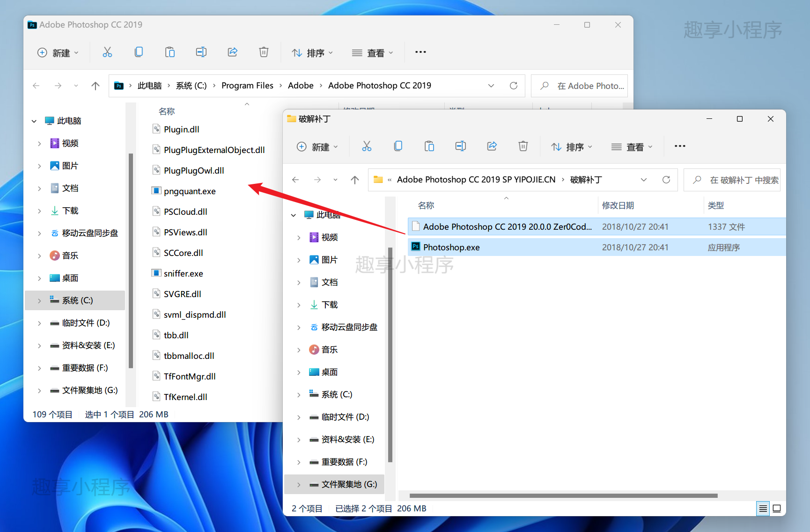Switch to large icons view in 破解补丁 window
Screen dimensions: 810x532
777,509
